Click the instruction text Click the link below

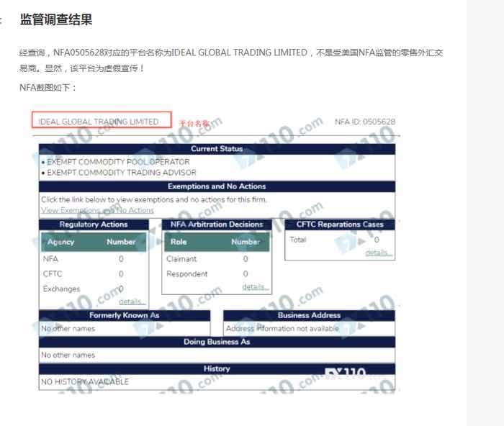click(154, 199)
